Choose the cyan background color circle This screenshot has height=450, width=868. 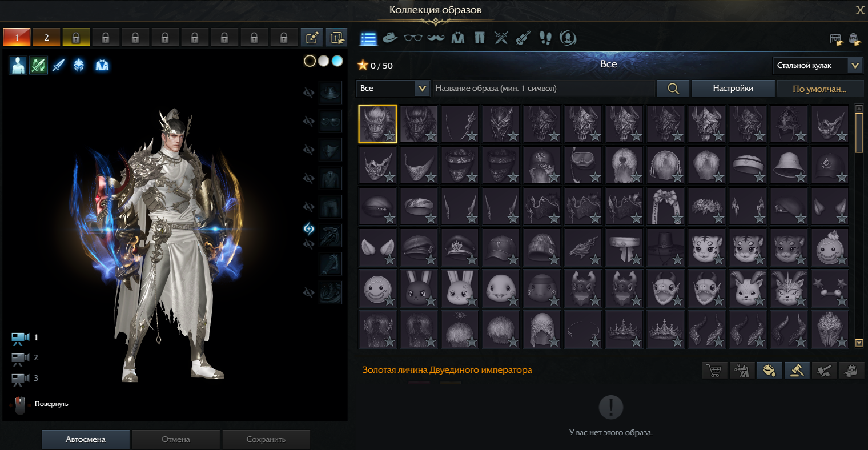337,61
